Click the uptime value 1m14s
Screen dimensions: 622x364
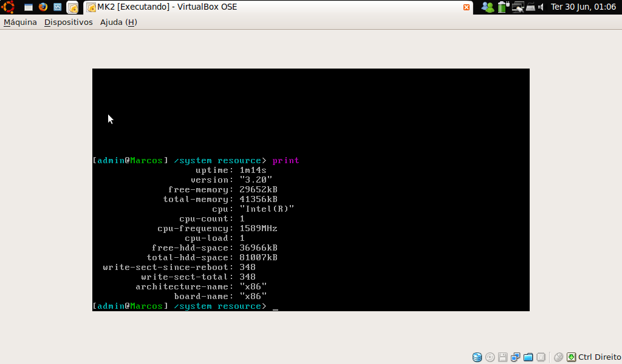[253, 170]
